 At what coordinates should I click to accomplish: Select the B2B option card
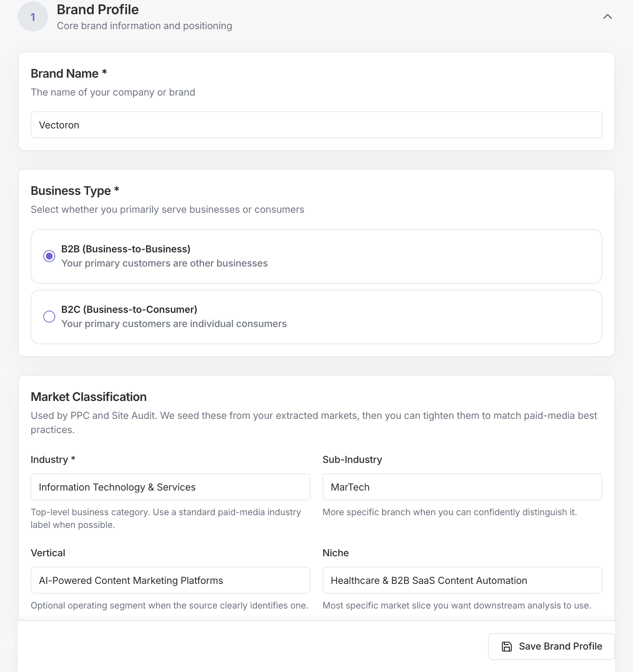pyautogui.click(x=316, y=256)
